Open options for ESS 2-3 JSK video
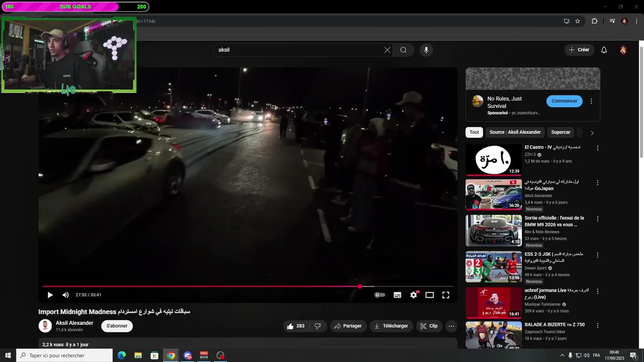The height and width of the screenshot is (362, 644). [598, 255]
